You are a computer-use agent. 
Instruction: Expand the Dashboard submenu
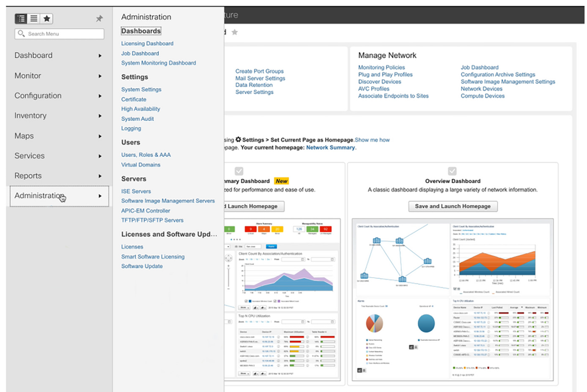pos(100,55)
